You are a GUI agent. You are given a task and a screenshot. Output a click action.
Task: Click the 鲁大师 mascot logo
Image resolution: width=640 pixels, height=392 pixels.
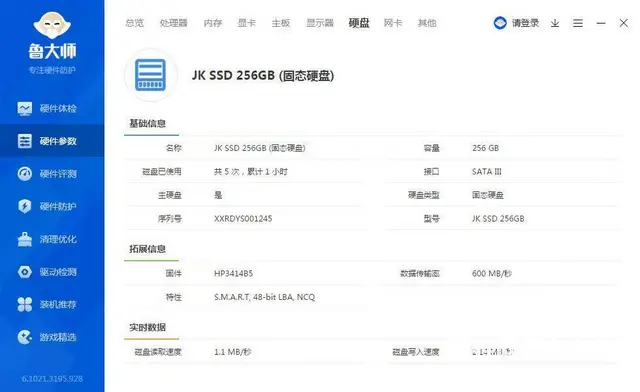pyautogui.click(x=52, y=25)
